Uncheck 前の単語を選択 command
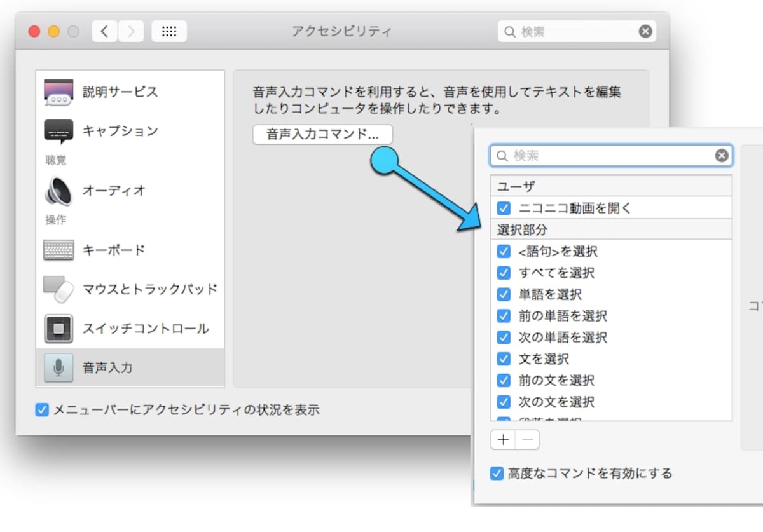 click(504, 315)
